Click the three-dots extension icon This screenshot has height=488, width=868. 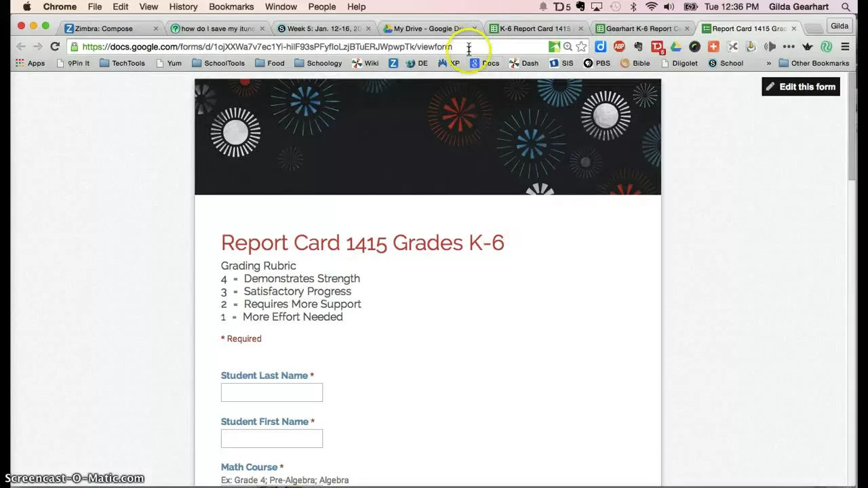pyautogui.click(x=789, y=47)
